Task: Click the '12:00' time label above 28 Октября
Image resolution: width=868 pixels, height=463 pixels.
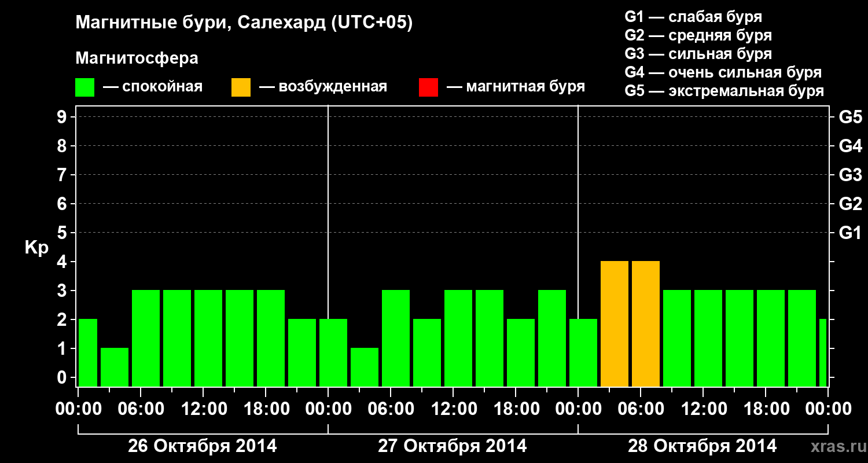Action: point(704,409)
